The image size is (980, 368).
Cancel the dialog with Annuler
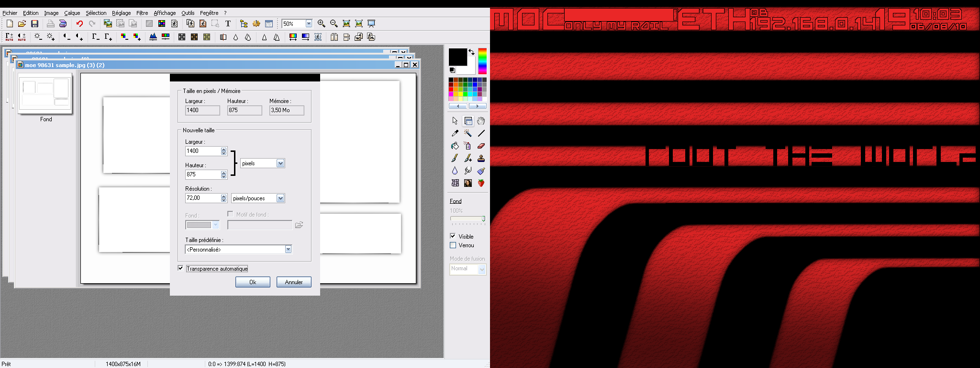click(x=294, y=282)
